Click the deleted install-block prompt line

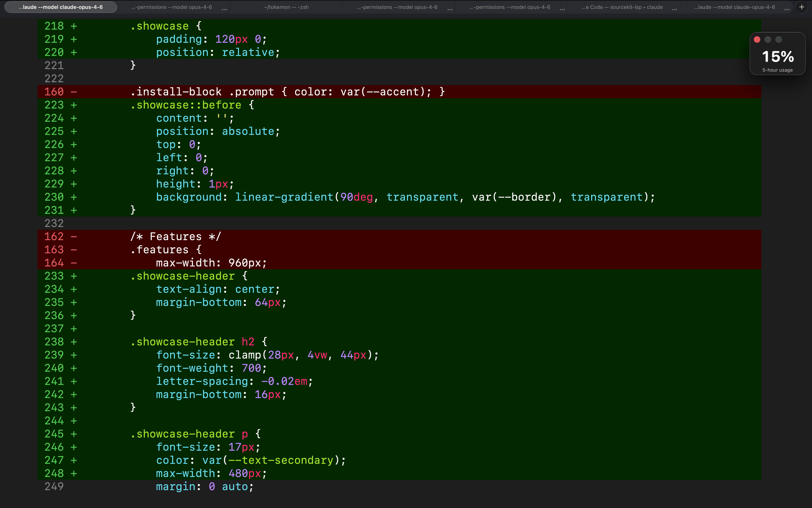(x=287, y=91)
